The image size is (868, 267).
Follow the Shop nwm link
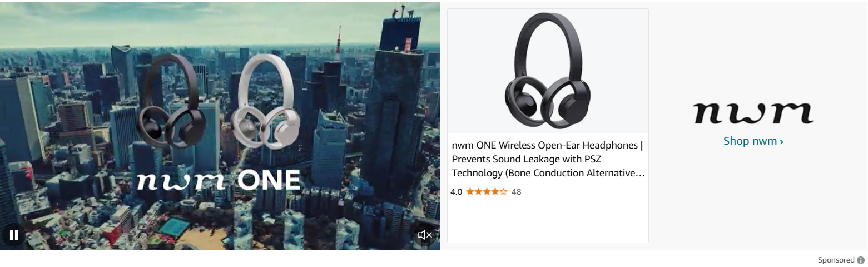point(753,141)
